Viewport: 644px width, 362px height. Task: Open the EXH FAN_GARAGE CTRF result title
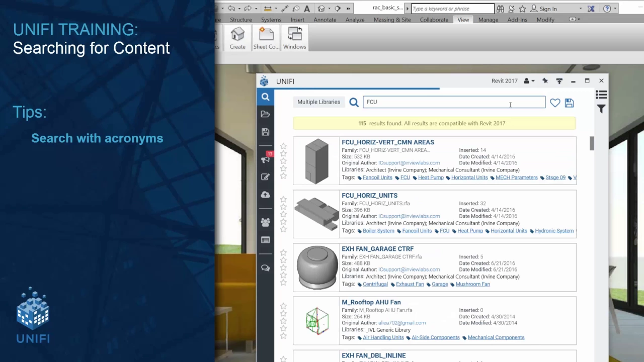pos(378,249)
